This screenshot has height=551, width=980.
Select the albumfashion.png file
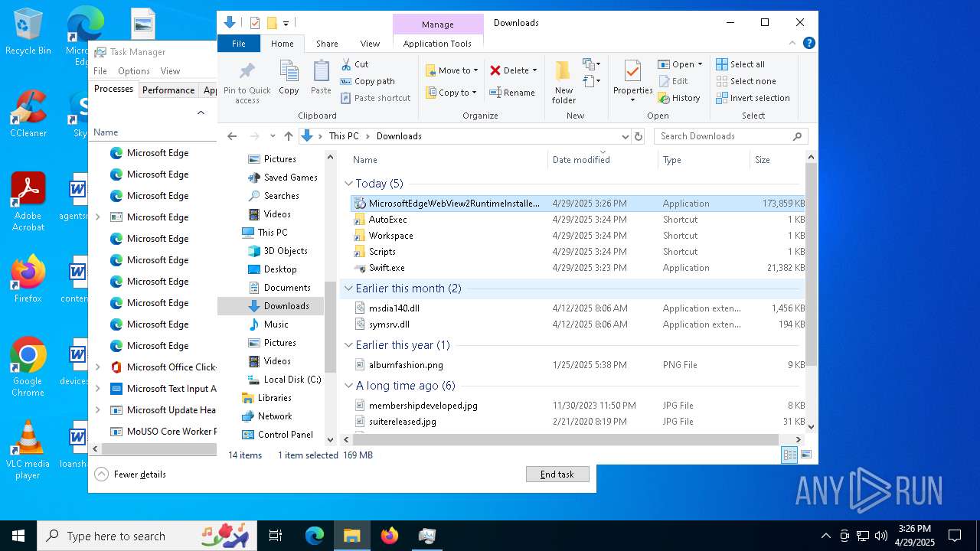coord(406,365)
